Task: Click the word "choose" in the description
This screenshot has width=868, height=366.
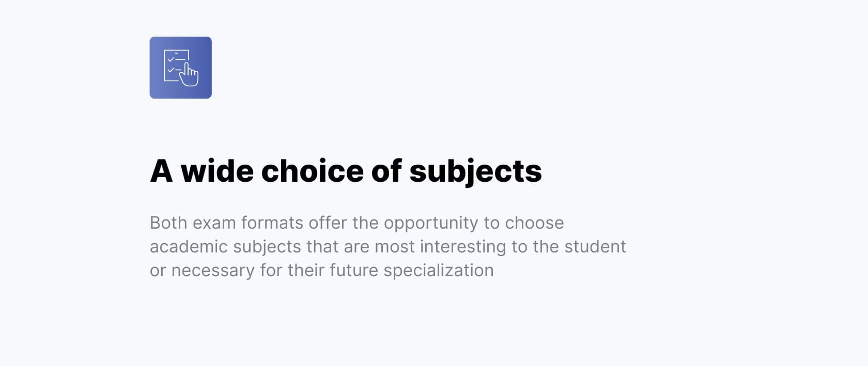Action: click(534, 223)
